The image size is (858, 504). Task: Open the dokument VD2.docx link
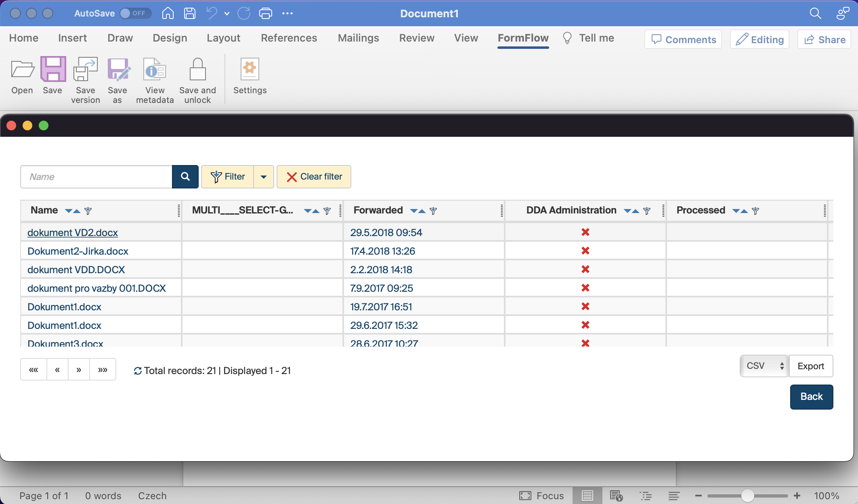[73, 232]
